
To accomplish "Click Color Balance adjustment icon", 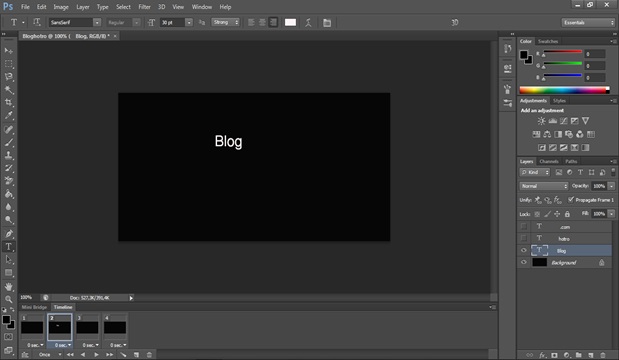I will point(547,135).
